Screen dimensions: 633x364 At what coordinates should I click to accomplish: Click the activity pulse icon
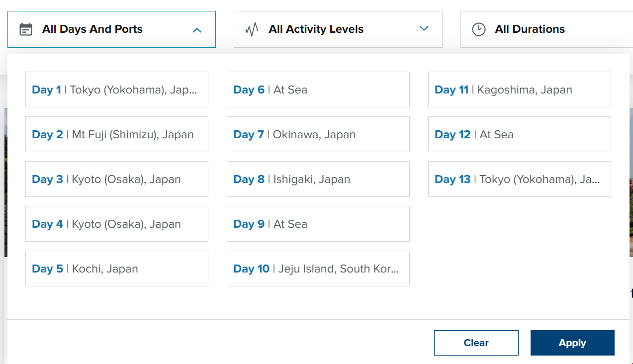pyautogui.click(x=252, y=29)
